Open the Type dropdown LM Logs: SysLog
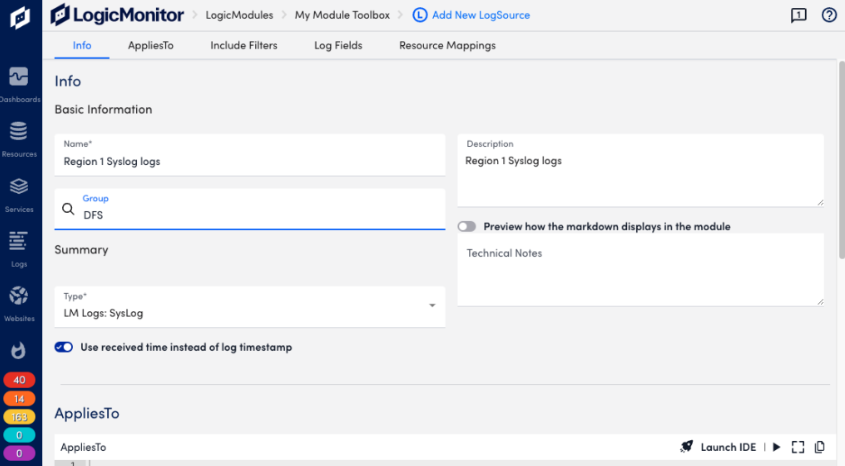The height and width of the screenshot is (466, 845). 250,307
